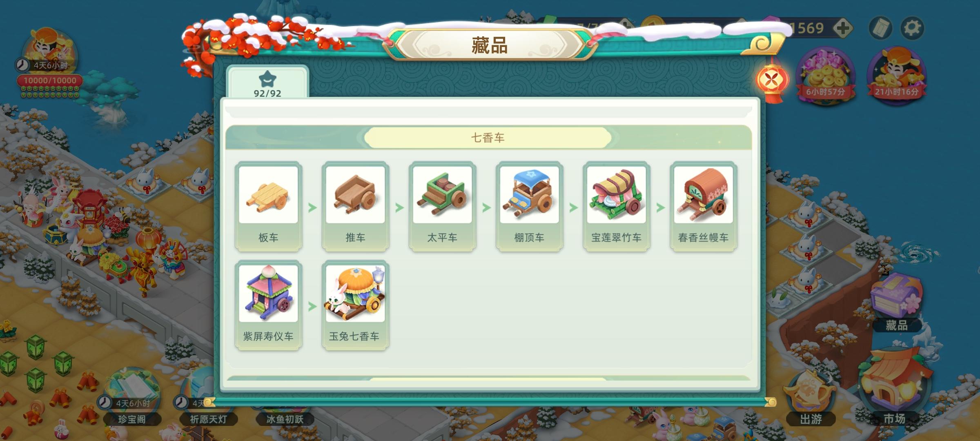Viewport: 980px width, 441px height.
Task: Click the 七香车 category header
Action: click(488, 138)
